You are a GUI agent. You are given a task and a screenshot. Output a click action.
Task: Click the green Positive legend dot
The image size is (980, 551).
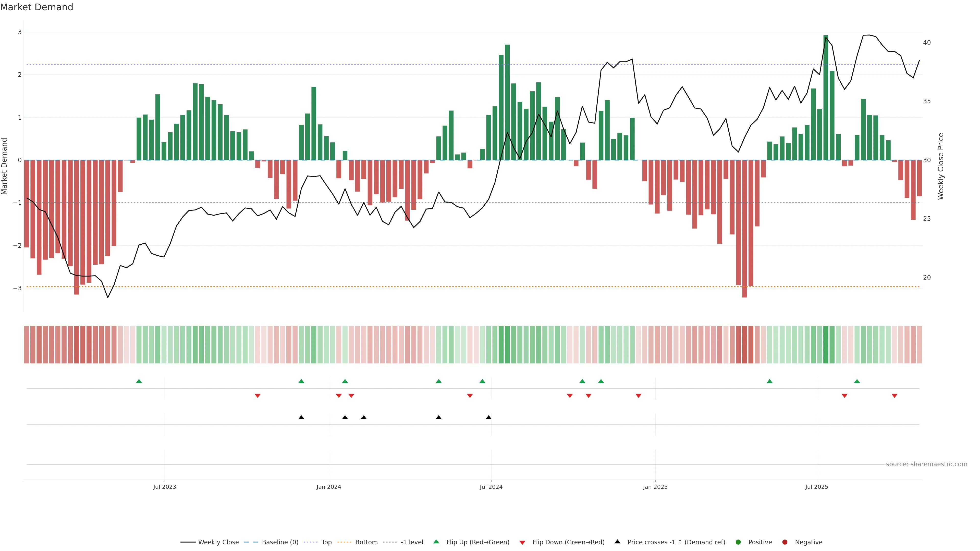tap(738, 542)
